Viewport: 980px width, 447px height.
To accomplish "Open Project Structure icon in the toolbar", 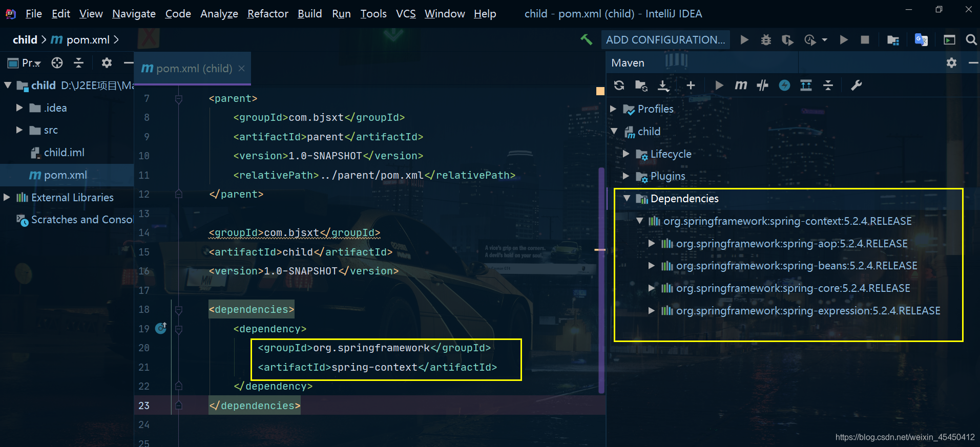I will coord(893,40).
